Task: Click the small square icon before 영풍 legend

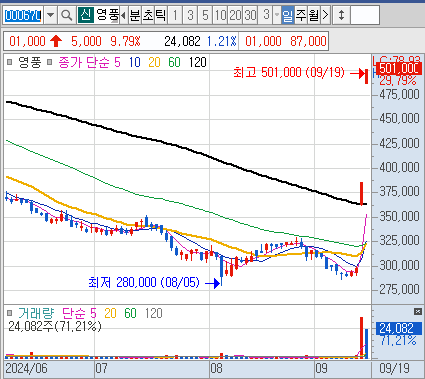Action: click(x=10, y=62)
